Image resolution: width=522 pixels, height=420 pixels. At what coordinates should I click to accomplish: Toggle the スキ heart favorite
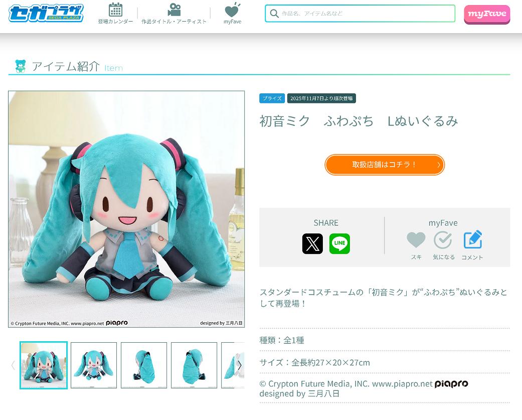click(416, 240)
